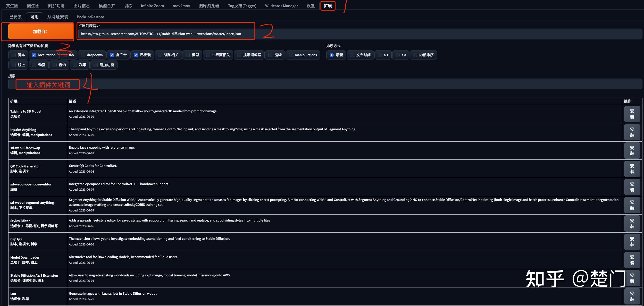Install the Styles Editor extension

632,223
